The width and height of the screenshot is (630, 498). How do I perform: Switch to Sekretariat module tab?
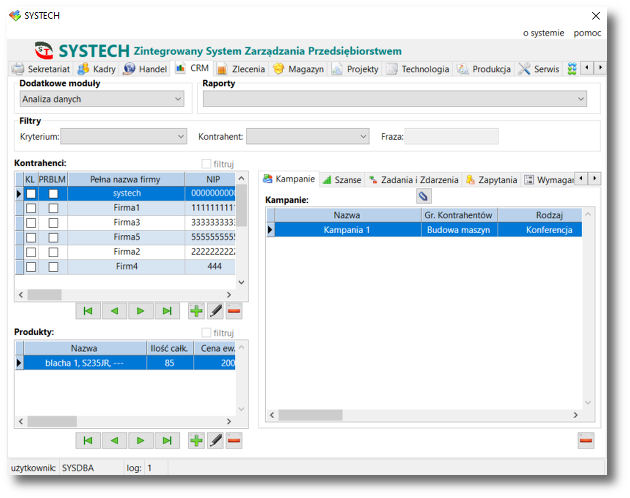[41, 69]
